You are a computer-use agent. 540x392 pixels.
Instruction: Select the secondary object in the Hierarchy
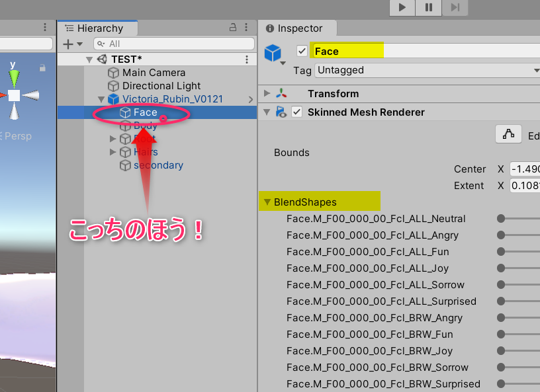tap(158, 165)
